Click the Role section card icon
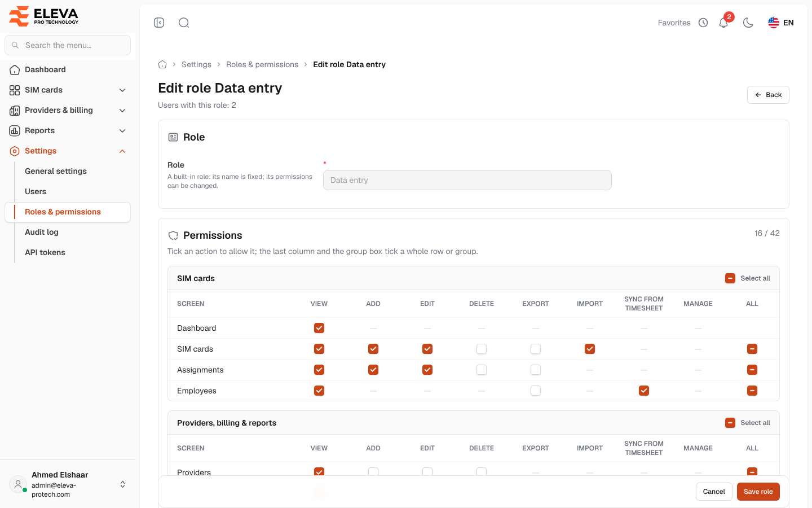The width and height of the screenshot is (812, 508). (x=173, y=137)
